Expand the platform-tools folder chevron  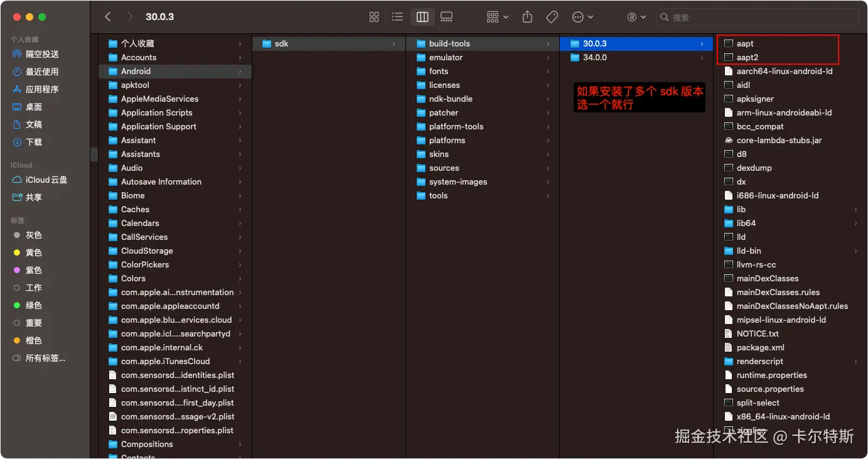pos(549,126)
